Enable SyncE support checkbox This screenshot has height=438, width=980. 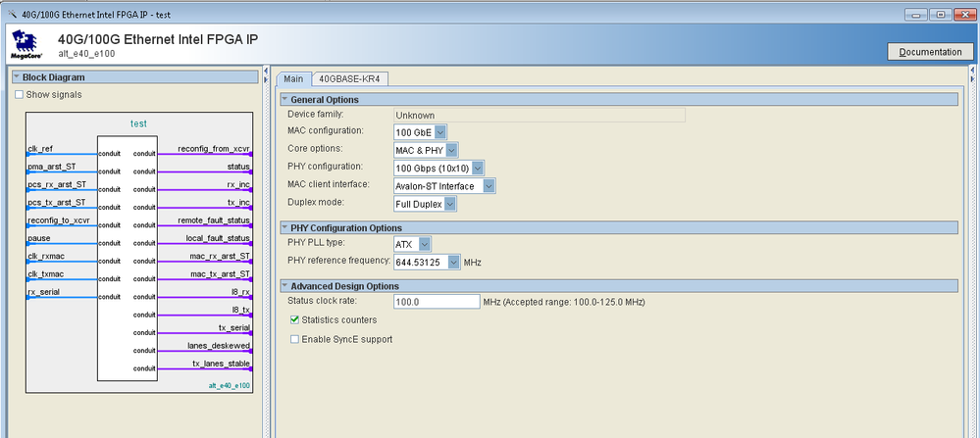pyautogui.click(x=294, y=339)
